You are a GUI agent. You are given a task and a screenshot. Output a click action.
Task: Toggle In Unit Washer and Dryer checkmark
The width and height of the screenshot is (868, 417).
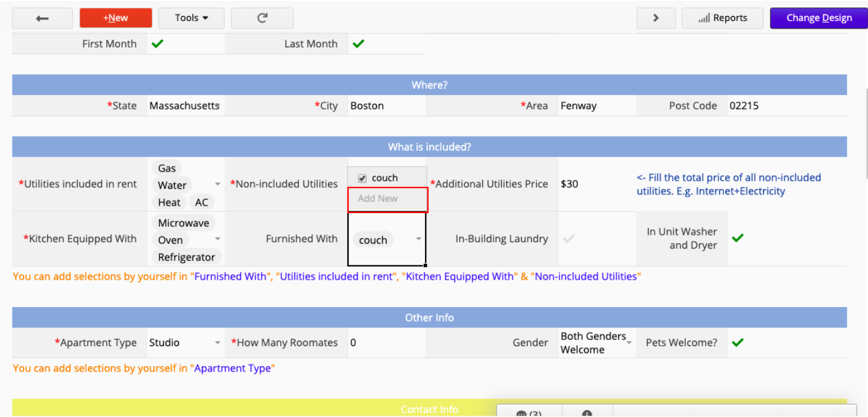[x=738, y=238]
